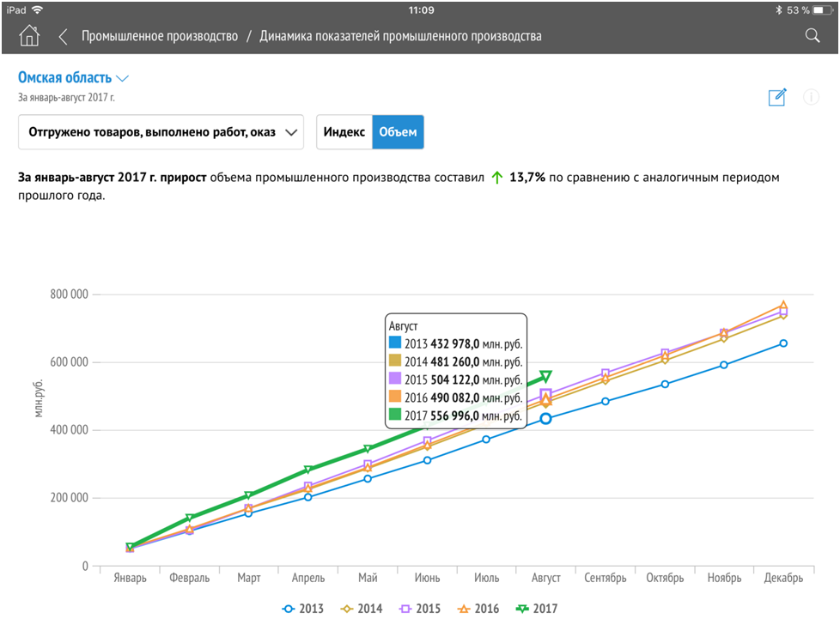Tap the green 2017 August data marker
The height and width of the screenshot is (631, 840).
(545, 377)
